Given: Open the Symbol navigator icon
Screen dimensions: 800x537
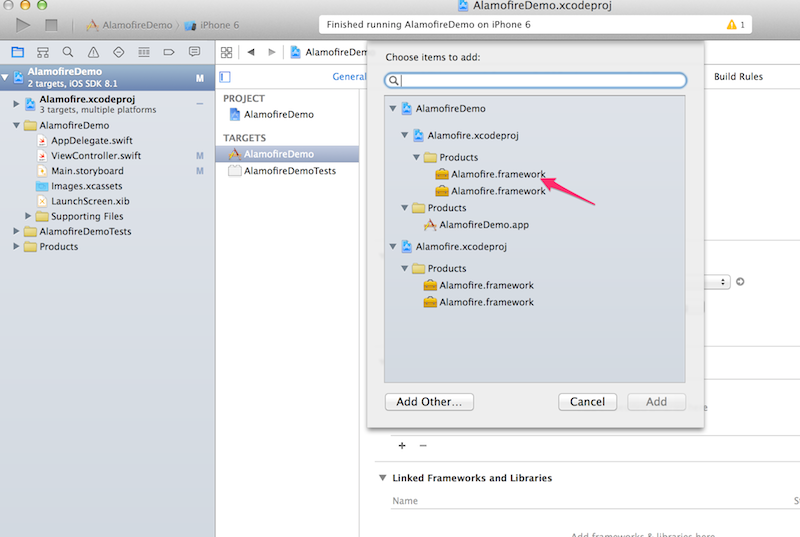Looking at the screenshot, I should click(43, 52).
